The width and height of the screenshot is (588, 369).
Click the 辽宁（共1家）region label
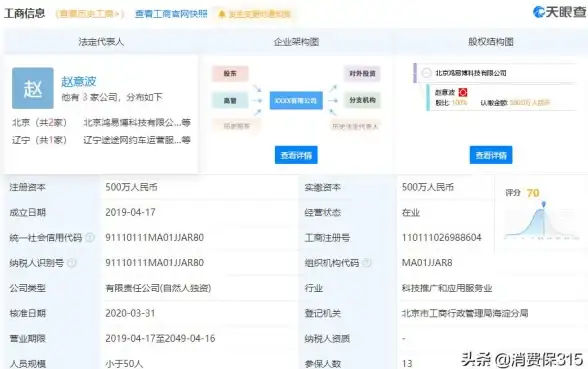(39, 140)
